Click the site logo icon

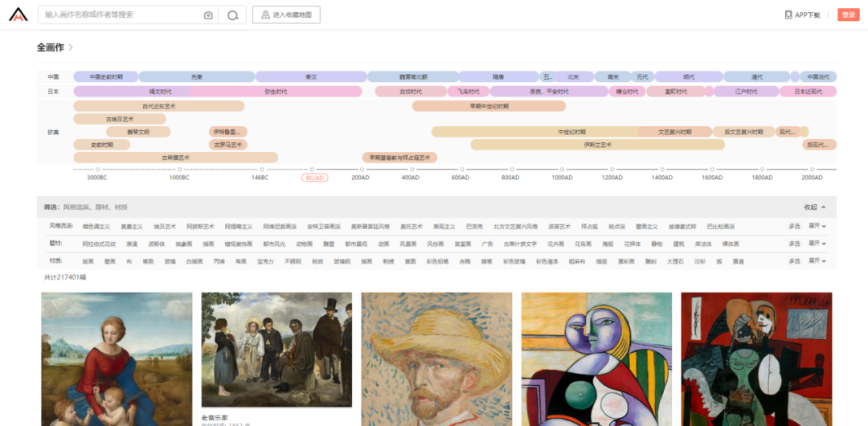18,14
